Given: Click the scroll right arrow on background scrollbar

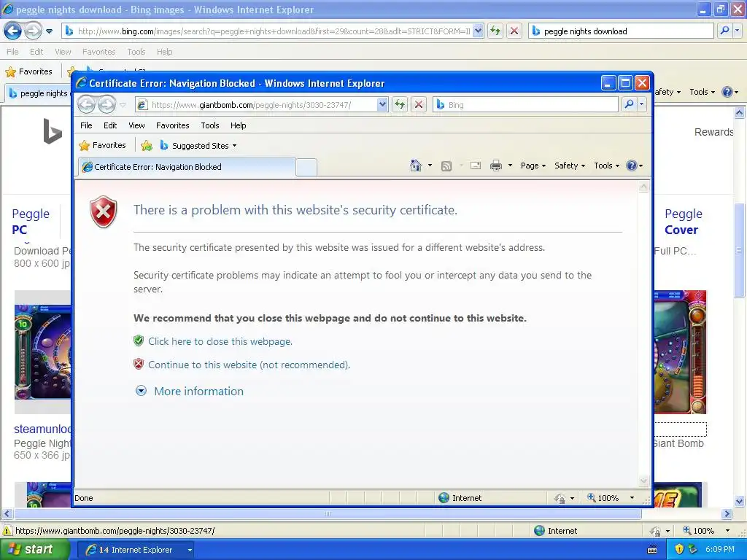Looking at the screenshot, I should pyautogui.click(x=727, y=514).
